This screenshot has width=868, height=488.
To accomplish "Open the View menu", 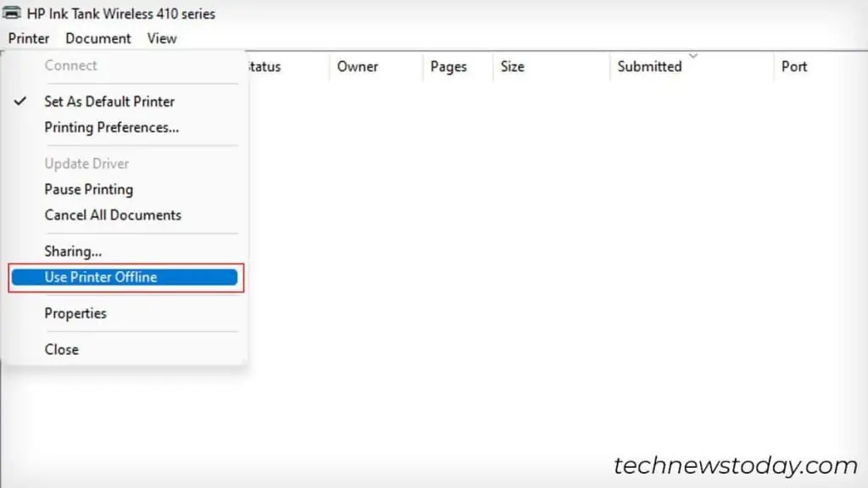I will click(162, 38).
